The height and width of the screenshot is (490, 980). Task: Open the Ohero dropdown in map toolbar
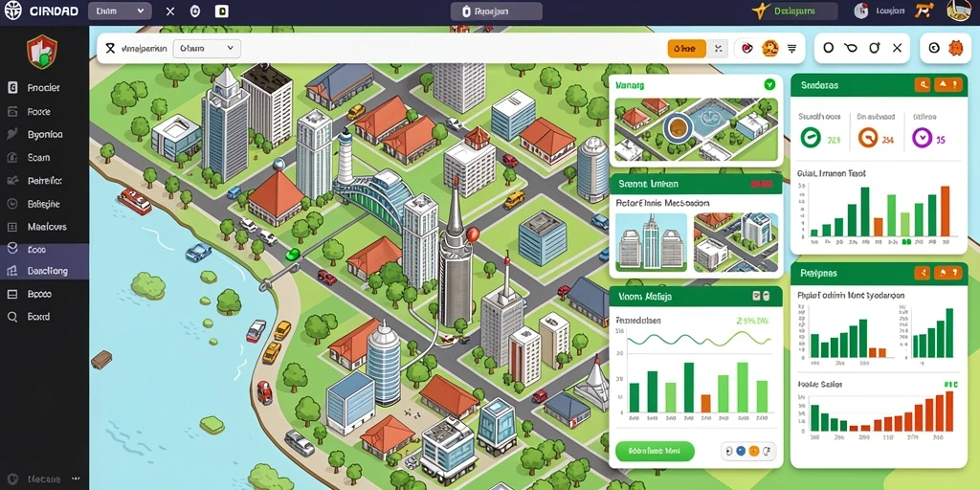pos(207,48)
